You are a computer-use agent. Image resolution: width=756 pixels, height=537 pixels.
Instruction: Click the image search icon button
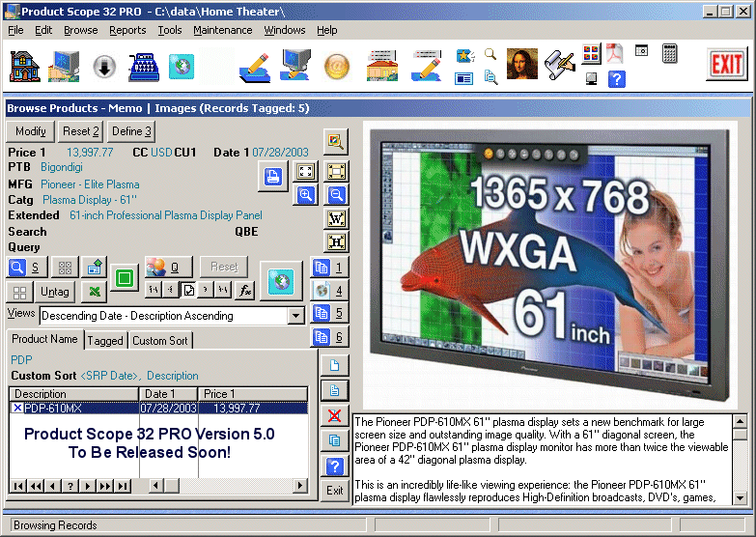tap(336, 141)
